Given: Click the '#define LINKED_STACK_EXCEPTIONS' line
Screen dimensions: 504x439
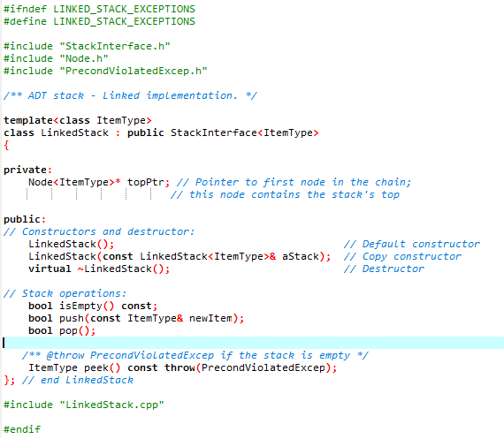Looking at the screenshot, I should tap(99, 21).
